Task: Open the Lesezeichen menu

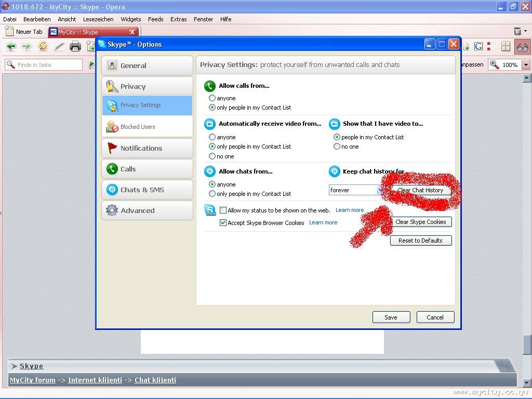Action: (x=98, y=19)
